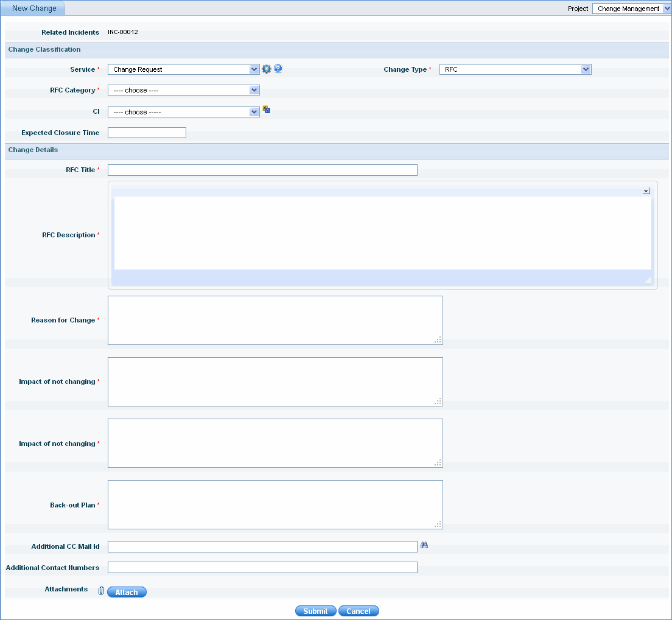Click the gear icon beside Service dropdown

click(266, 69)
